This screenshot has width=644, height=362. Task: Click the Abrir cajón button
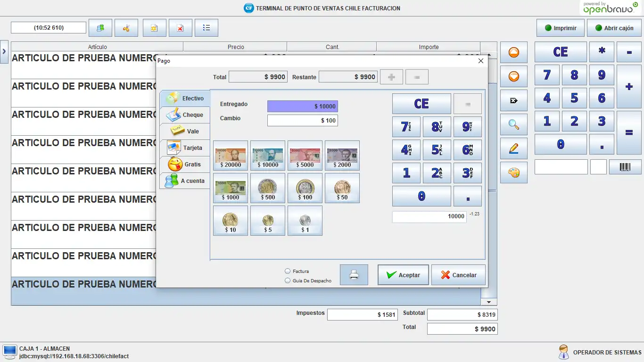(x=614, y=28)
